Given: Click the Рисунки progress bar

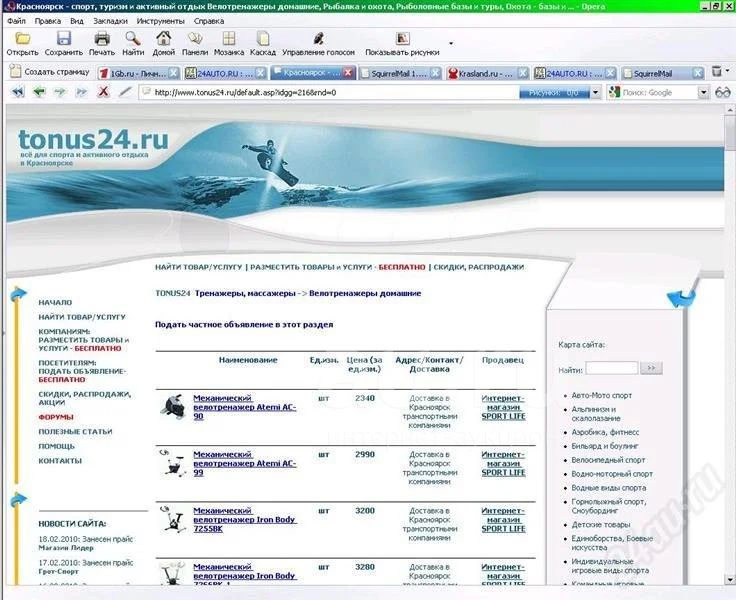Looking at the screenshot, I should tap(554, 92).
